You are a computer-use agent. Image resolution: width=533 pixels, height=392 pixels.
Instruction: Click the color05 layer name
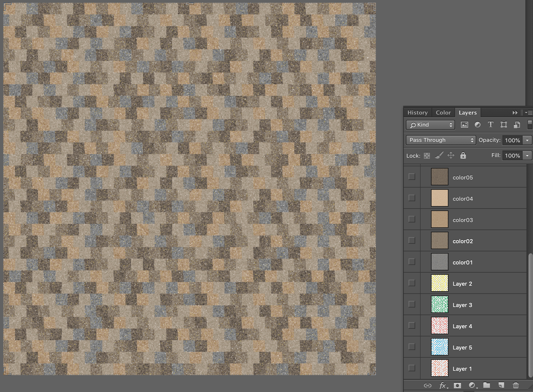tap(463, 177)
